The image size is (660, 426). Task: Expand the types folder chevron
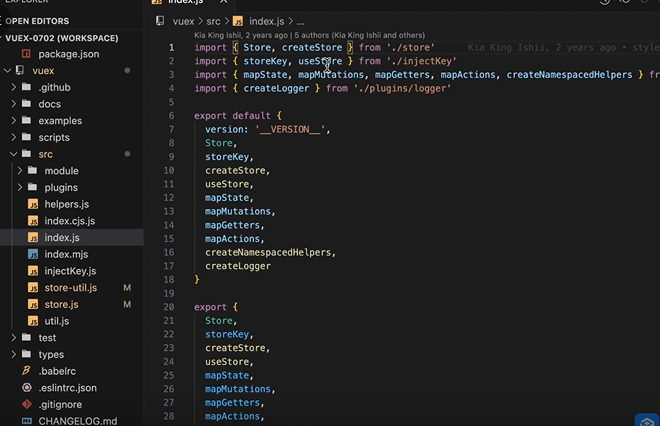click(13, 354)
